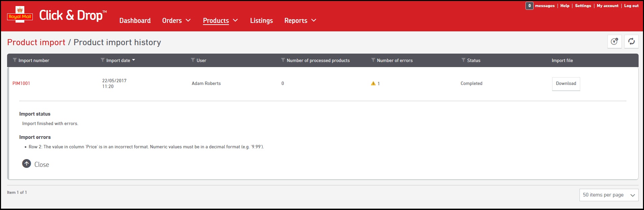
Task: Download the import file
Action: pyautogui.click(x=566, y=84)
